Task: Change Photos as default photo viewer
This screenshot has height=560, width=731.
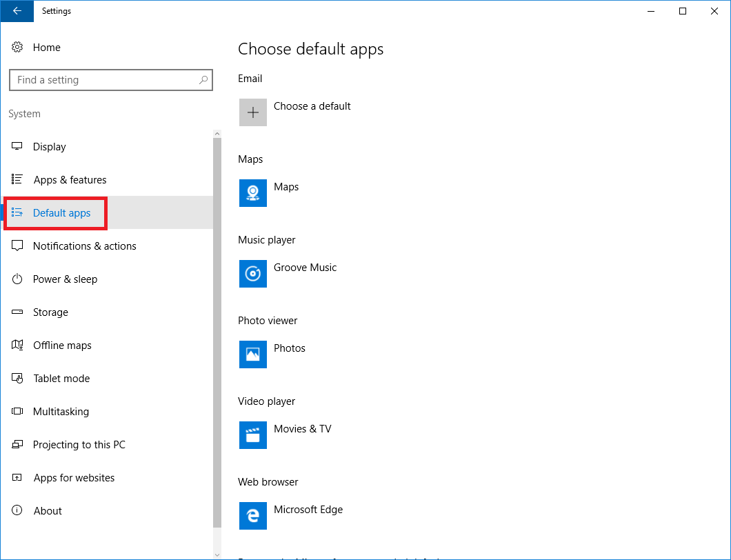Action: (289, 348)
